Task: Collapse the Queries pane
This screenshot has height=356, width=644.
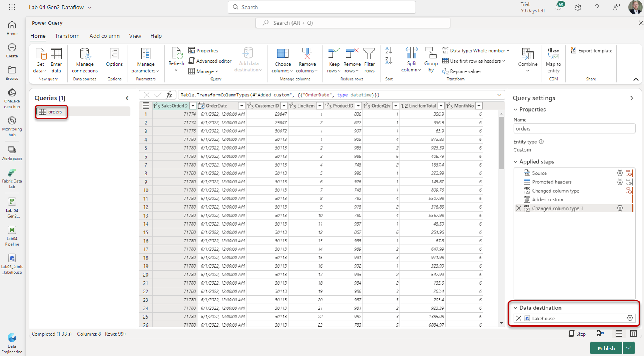Action: [x=127, y=98]
